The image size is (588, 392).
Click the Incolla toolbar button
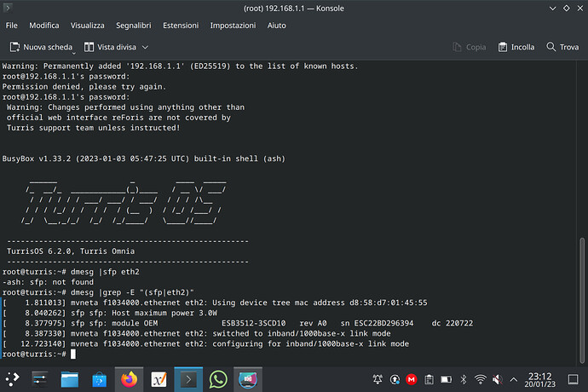pyautogui.click(x=516, y=47)
